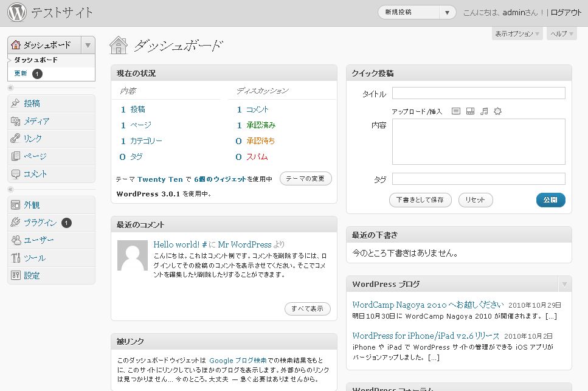Click the pages icon beside ページ
This screenshot has height=391, width=588.
(x=15, y=156)
